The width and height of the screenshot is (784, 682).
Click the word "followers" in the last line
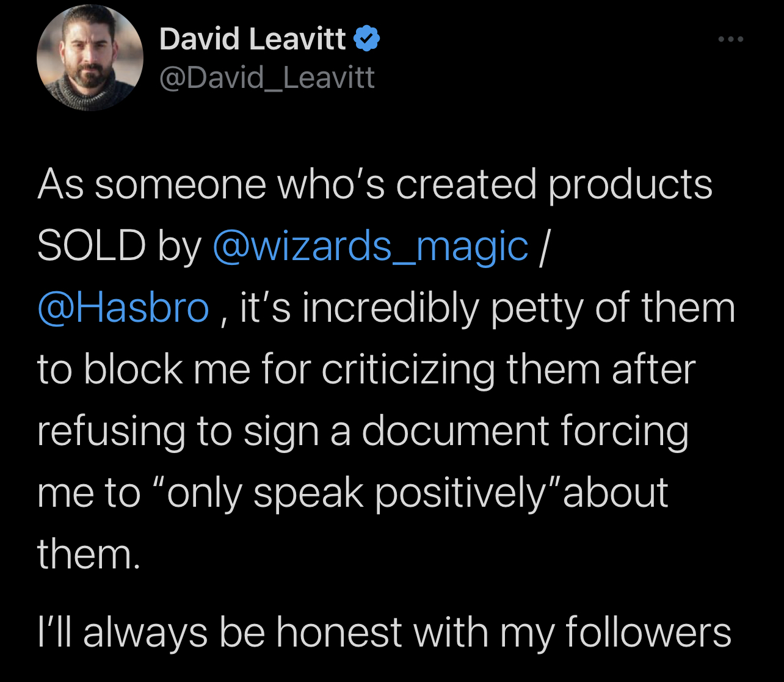tap(648, 632)
